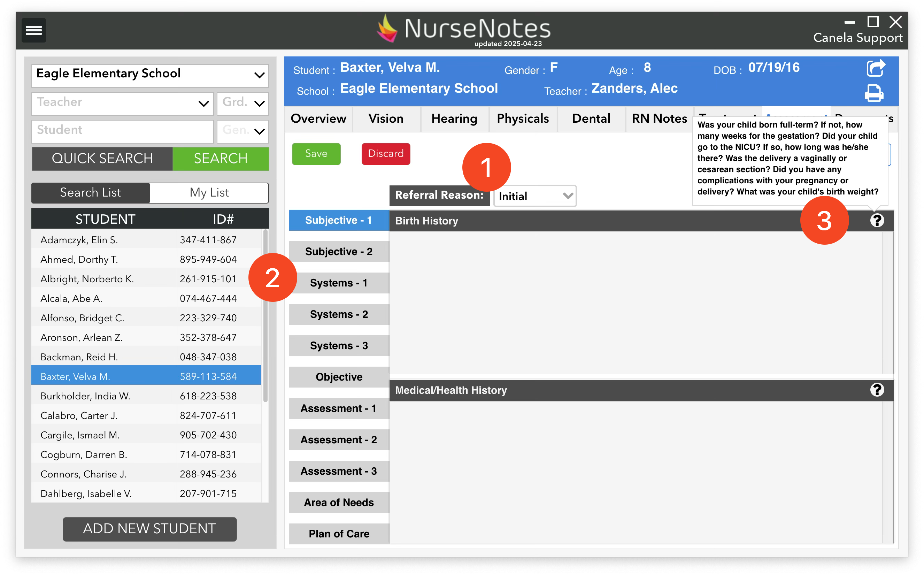Open the hamburger menu icon
Screen dimensions: 924x574
(x=33, y=30)
